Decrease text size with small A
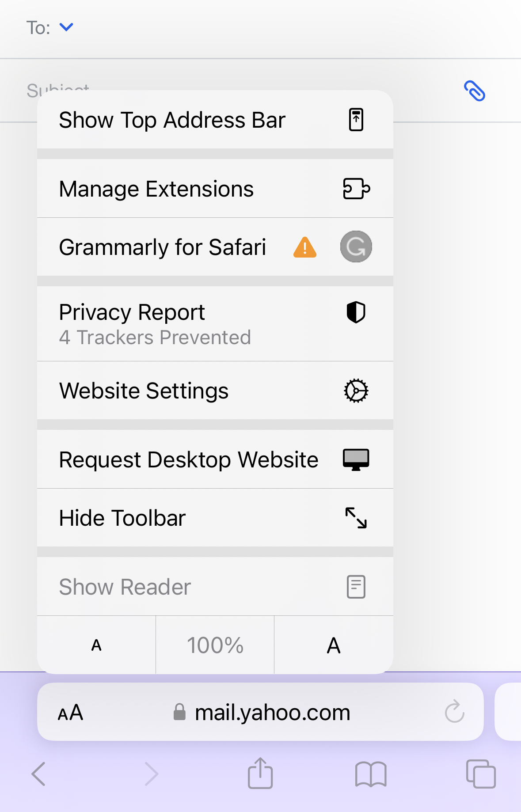Screen dimensions: 521x812 point(96,645)
